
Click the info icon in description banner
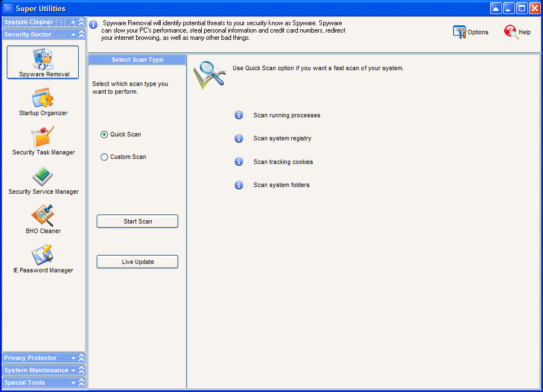tap(93, 25)
